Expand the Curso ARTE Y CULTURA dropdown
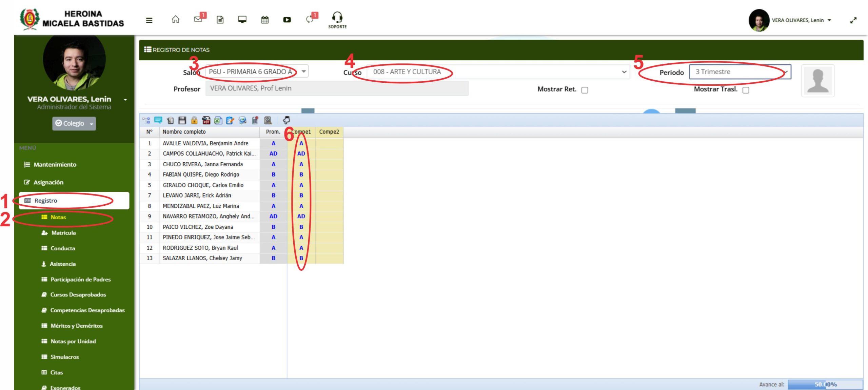The width and height of the screenshot is (868, 390). point(498,72)
